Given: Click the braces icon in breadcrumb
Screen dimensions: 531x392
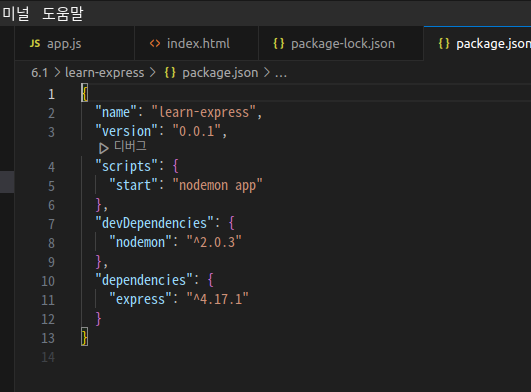Looking at the screenshot, I should click(170, 72).
